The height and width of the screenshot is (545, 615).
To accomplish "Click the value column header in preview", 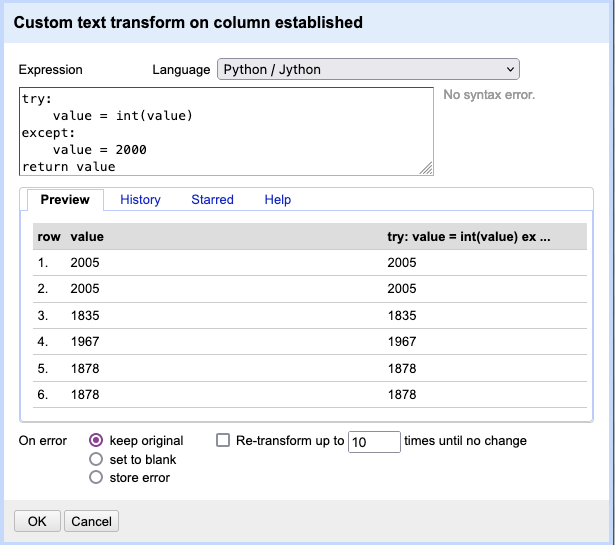I will (87, 236).
